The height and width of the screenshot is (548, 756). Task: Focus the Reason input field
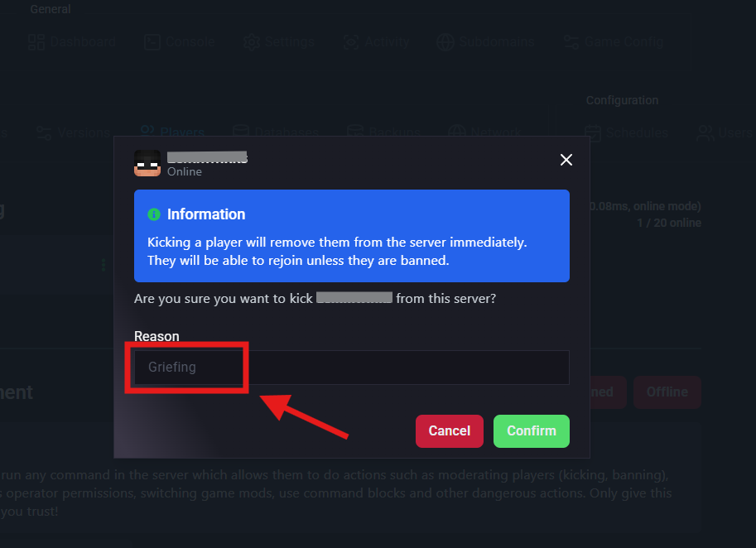(351, 368)
